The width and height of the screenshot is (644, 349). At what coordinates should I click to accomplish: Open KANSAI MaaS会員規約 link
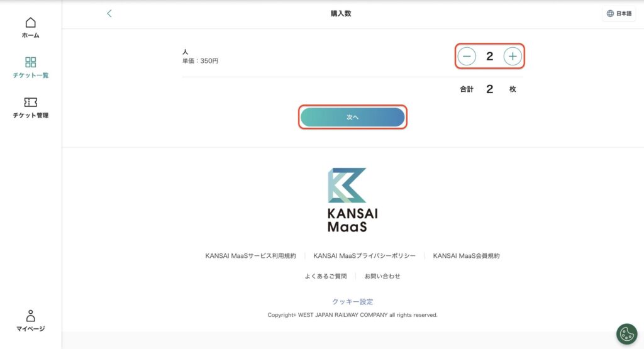pyautogui.click(x=466, y=256)
